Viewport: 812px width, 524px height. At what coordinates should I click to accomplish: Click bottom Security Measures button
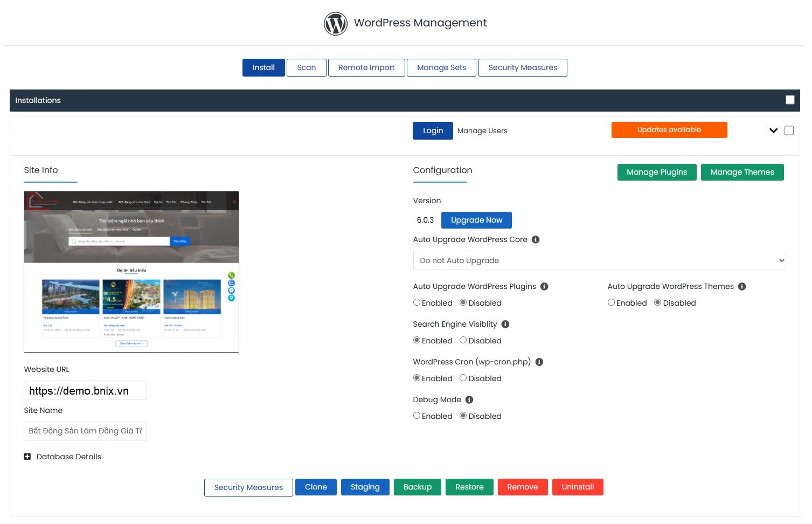point(248,487)
